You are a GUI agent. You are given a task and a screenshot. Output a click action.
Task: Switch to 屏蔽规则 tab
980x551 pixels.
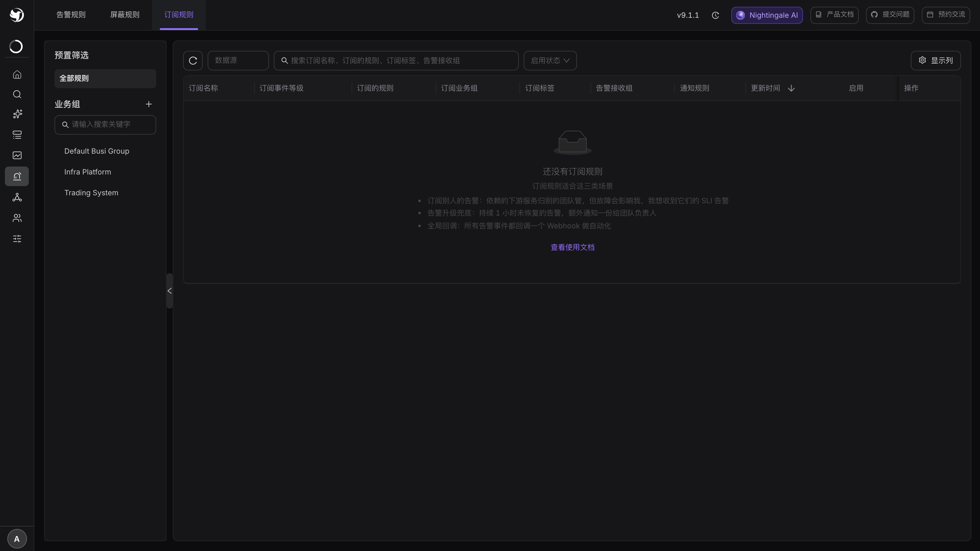coord(125,15)
